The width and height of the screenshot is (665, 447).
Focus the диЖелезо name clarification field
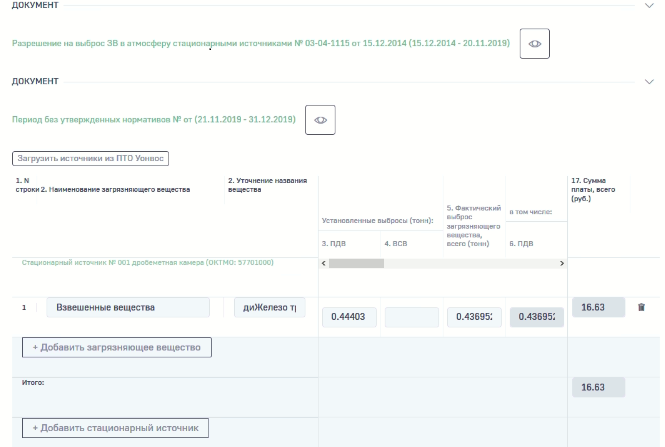(x=269, y=308)
